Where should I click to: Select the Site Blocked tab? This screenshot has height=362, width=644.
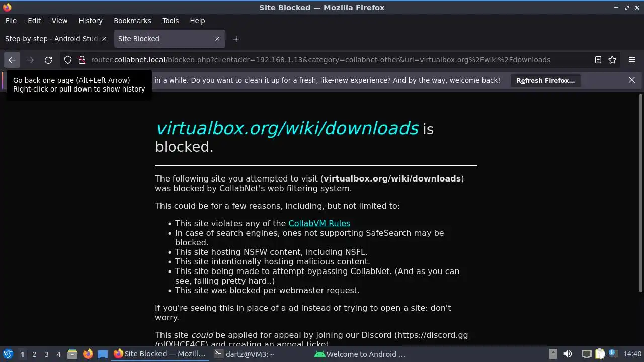[170, 39]
